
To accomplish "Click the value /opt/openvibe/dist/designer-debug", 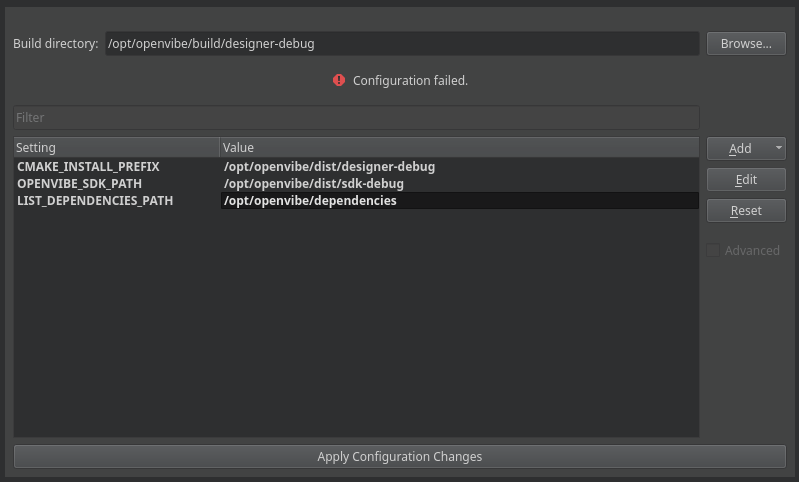I will click(329, 167).
